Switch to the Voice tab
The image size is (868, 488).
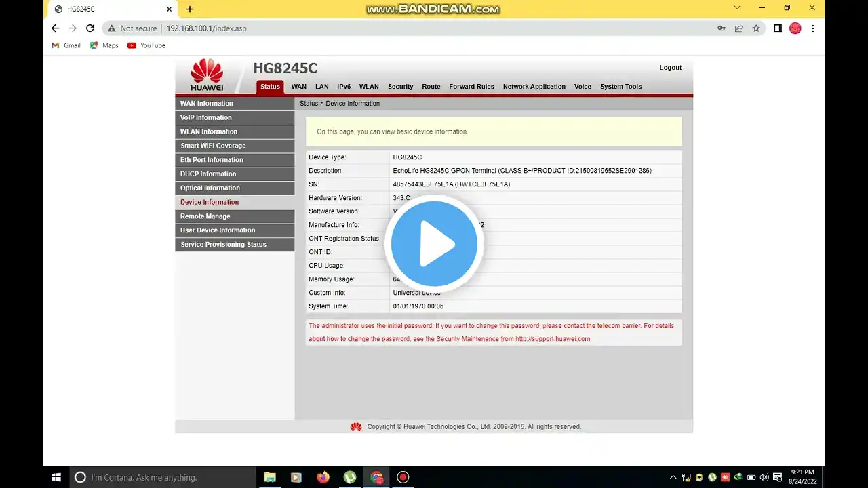(583, 87)
